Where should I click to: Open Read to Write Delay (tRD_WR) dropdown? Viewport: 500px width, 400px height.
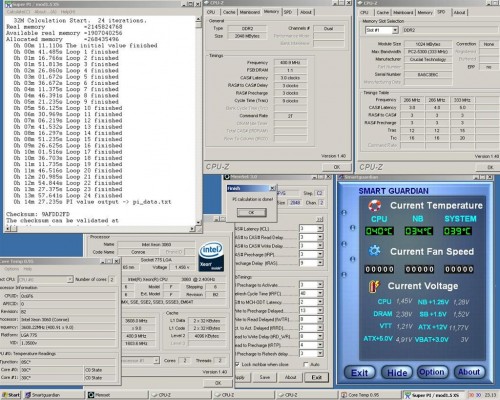(320, 336)
